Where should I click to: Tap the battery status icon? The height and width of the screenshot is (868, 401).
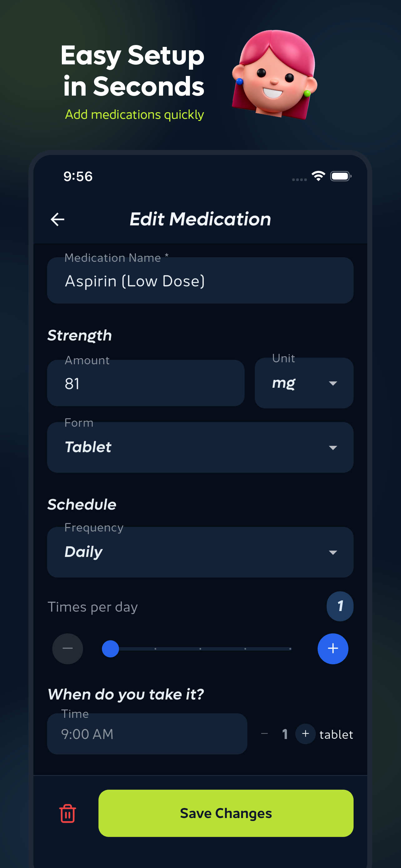[340, 176]
